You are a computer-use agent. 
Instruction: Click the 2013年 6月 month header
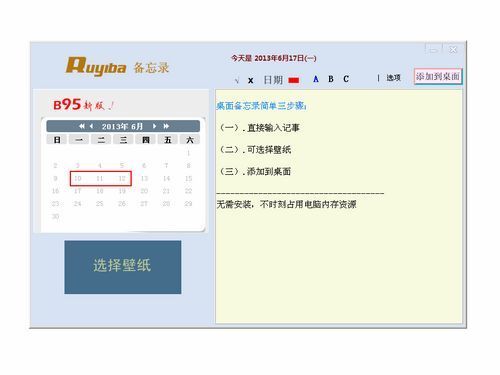122,126
